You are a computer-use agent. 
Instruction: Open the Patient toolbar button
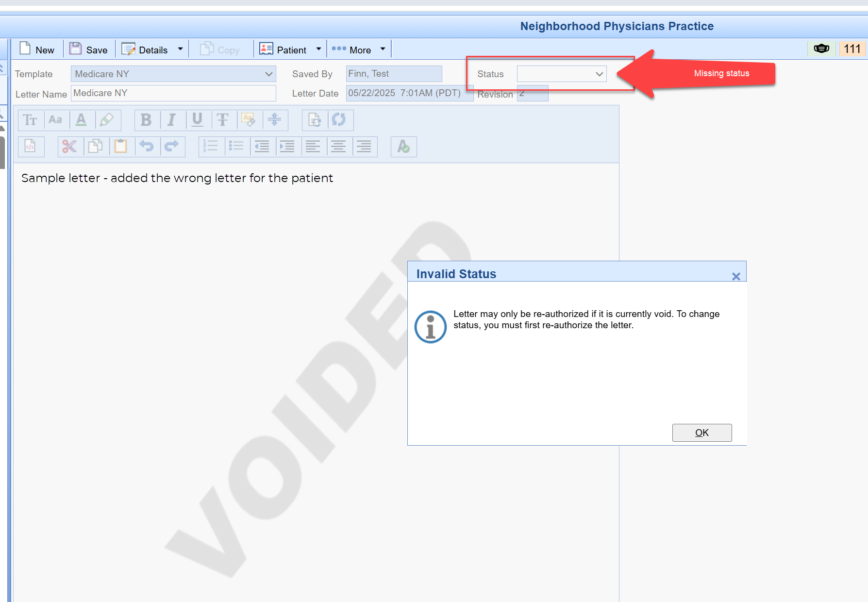tap(283, 50)
